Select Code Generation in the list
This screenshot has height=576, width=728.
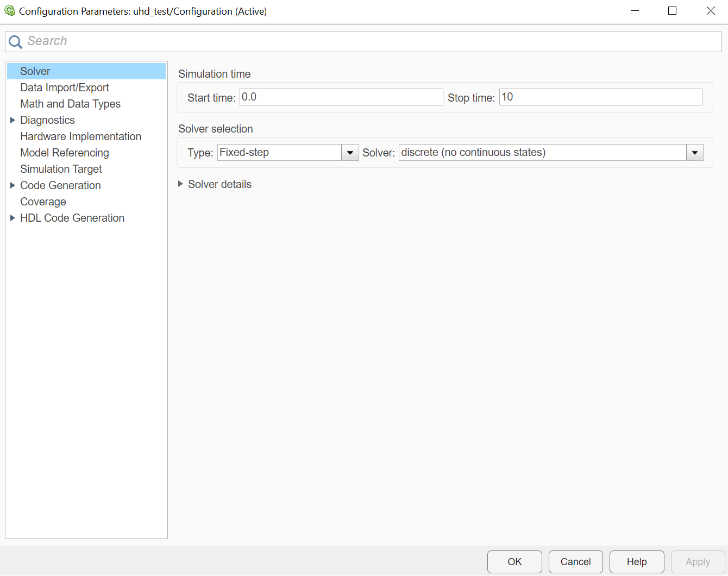tap(60, 185)
